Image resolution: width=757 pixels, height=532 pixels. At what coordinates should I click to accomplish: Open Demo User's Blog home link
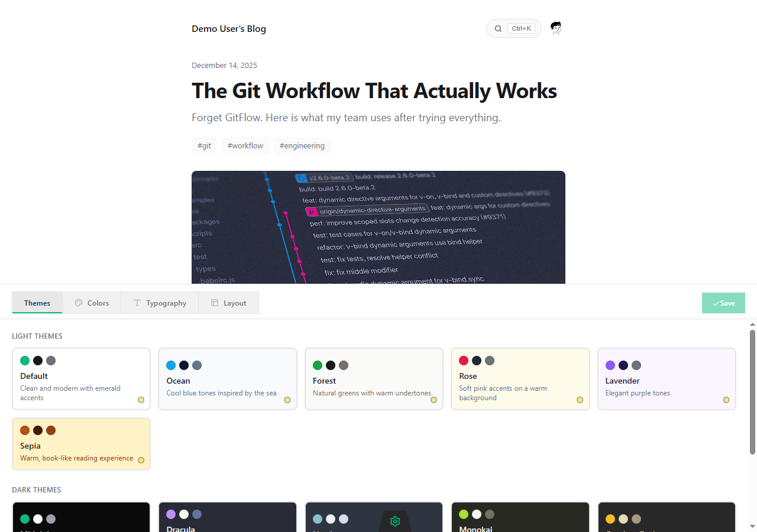pos(229,29)
